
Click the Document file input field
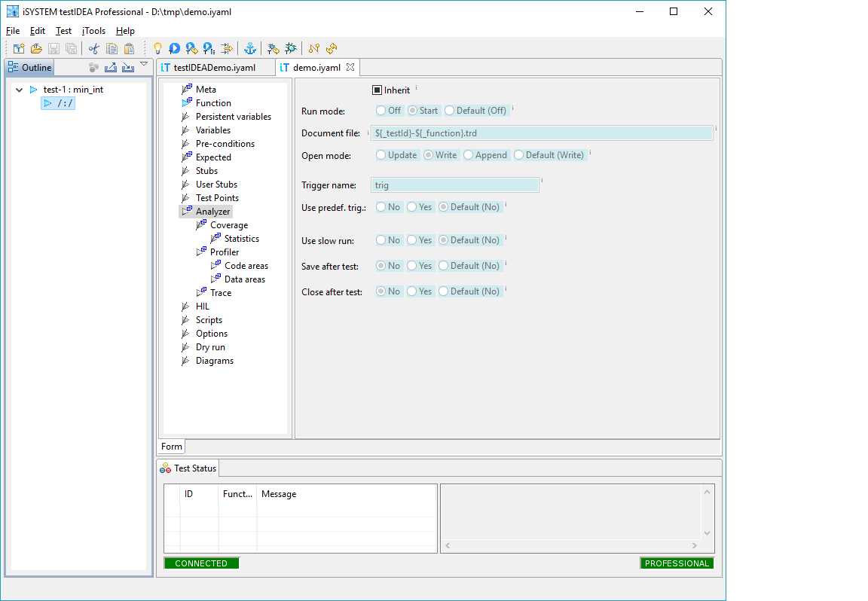coord(542,133)
